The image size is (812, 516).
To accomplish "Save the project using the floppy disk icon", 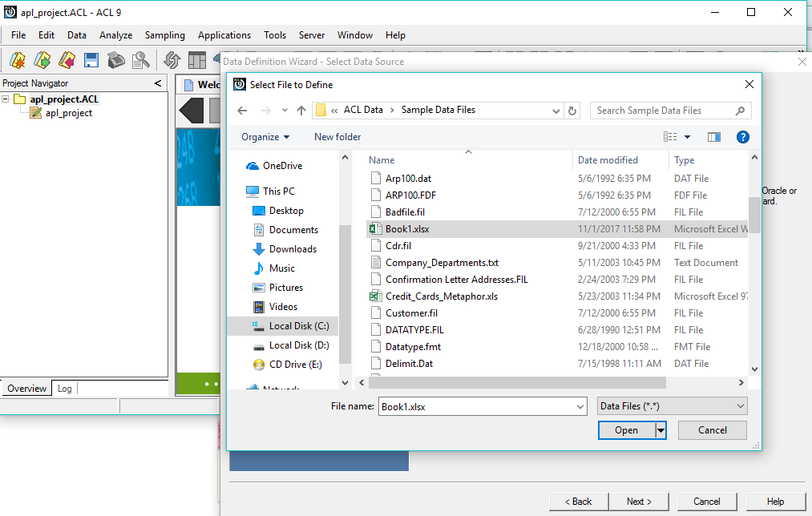I will tap(91, 61).
